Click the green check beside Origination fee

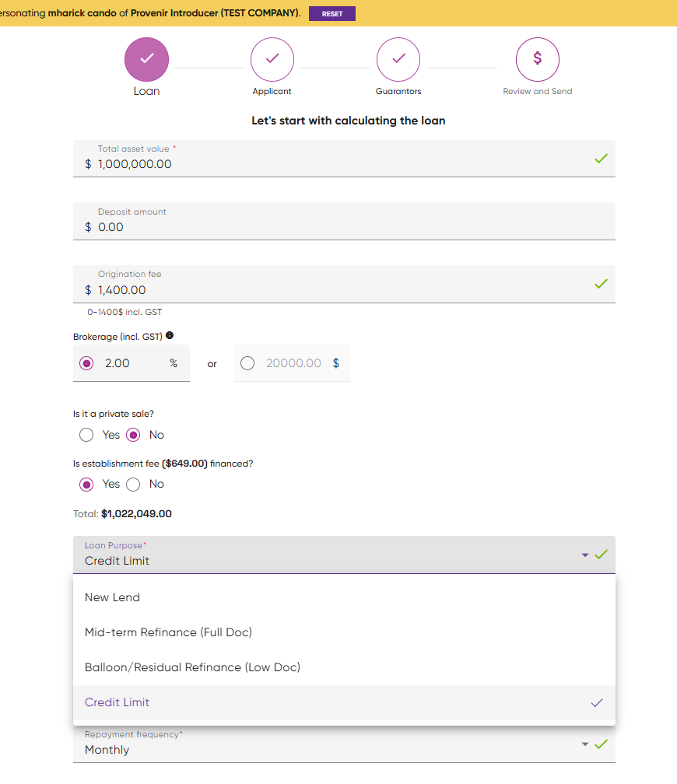coord(601,283)
